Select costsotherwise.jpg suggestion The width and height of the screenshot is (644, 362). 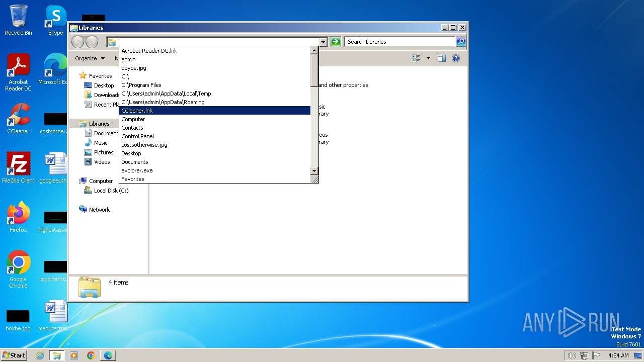tap(214, 145)
